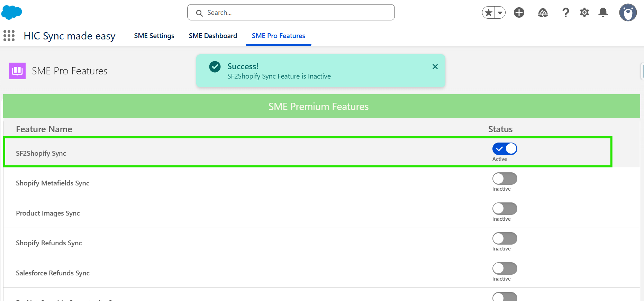Turn on the Shopify Refunds Sync toggle
Viewport: 644px width, 301px height.
505,238
